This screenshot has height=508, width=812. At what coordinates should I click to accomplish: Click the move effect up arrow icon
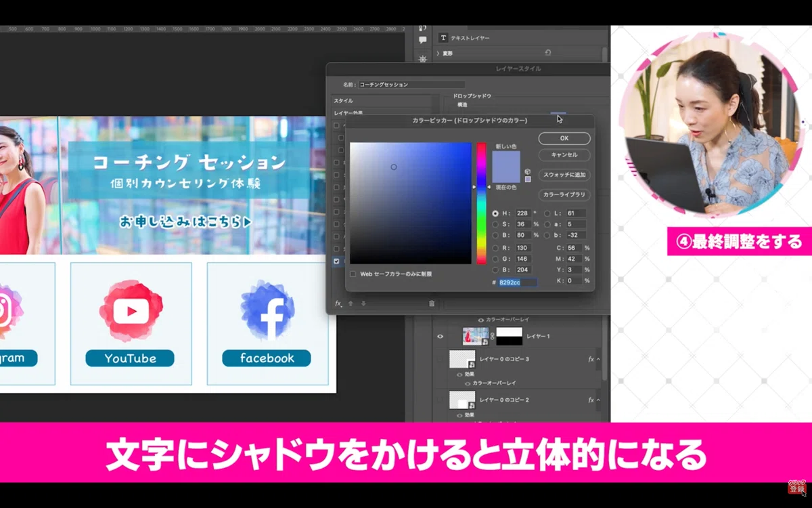(x=351, y=303)
